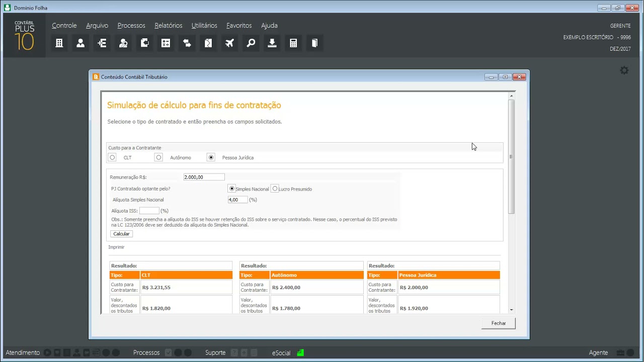The image size is (644, 362).
Task: Click the EXEMPLO ESCRITÓRIO - 9996 label
Action: click(x=597, y=38)
